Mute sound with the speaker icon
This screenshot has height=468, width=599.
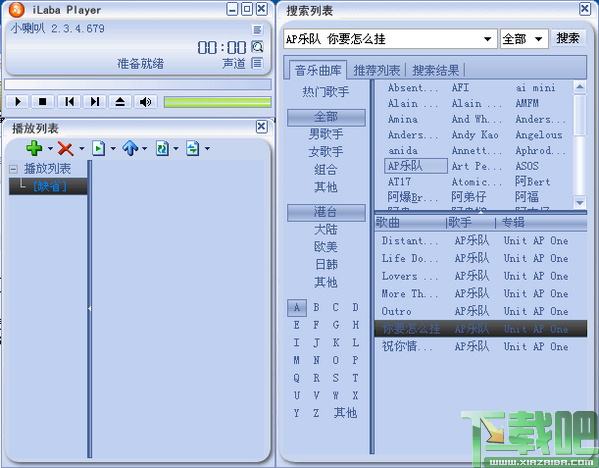(x=146, y=102)
